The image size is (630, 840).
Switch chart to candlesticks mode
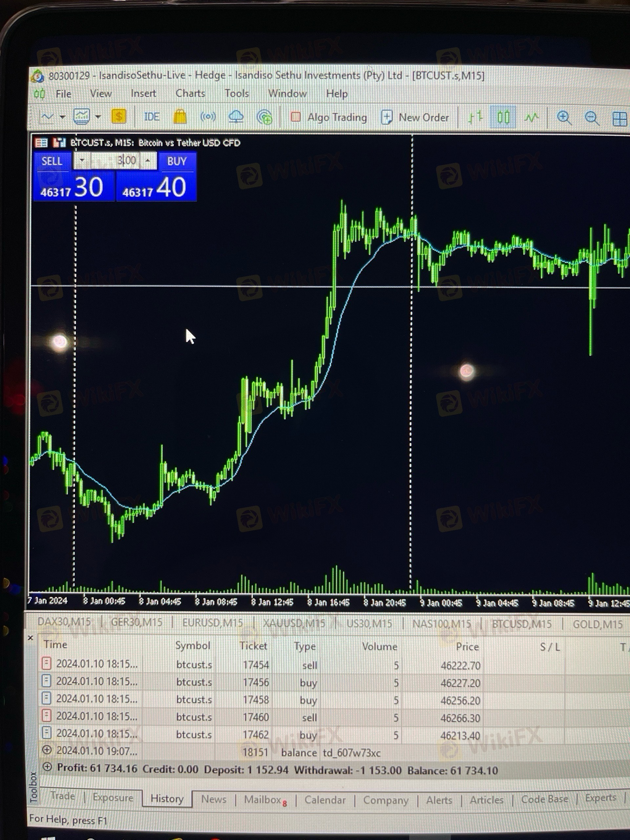tap(503, 117)
